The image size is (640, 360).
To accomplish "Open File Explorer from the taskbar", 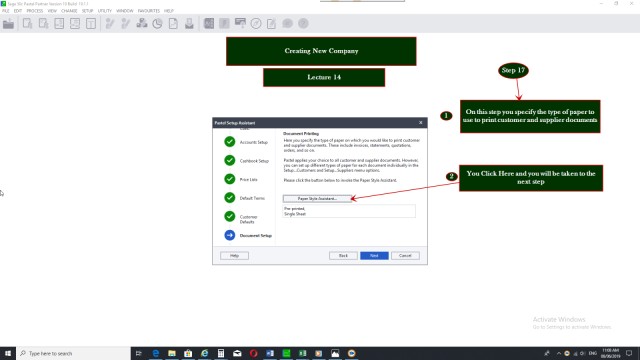I will [x=172, y=353].
